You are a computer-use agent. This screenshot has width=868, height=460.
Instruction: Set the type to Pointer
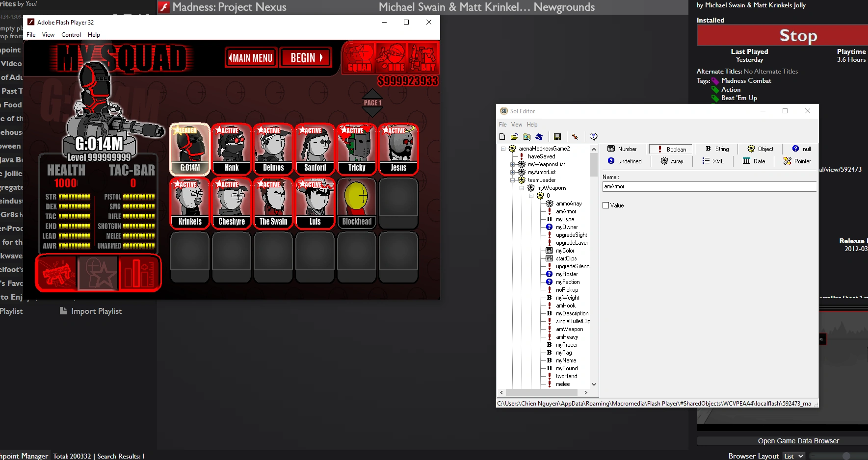(x=797, y=161)
